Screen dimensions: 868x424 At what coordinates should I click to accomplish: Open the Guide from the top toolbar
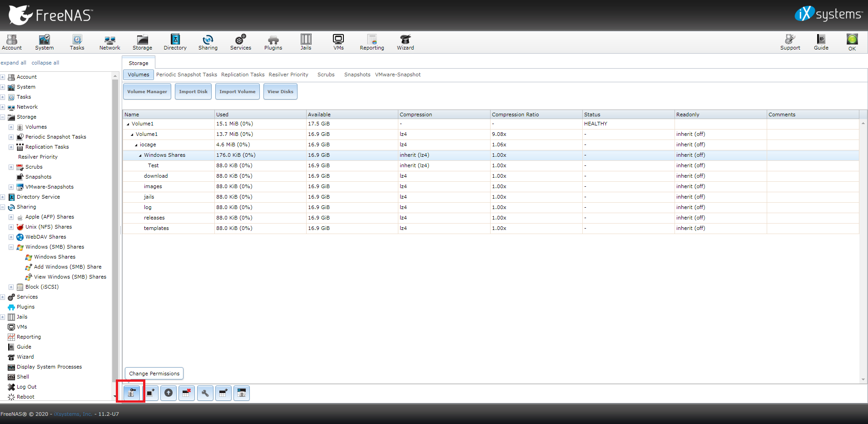coord(821,42)
